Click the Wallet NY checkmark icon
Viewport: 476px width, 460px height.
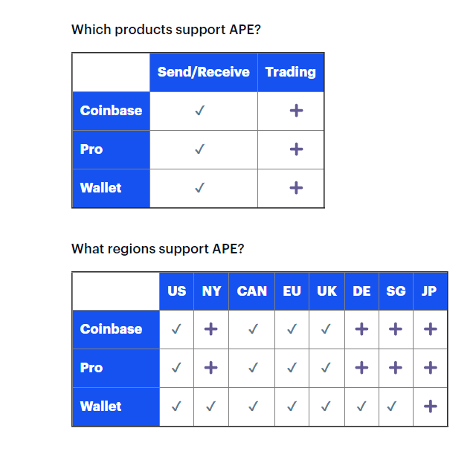coord(211,406)
